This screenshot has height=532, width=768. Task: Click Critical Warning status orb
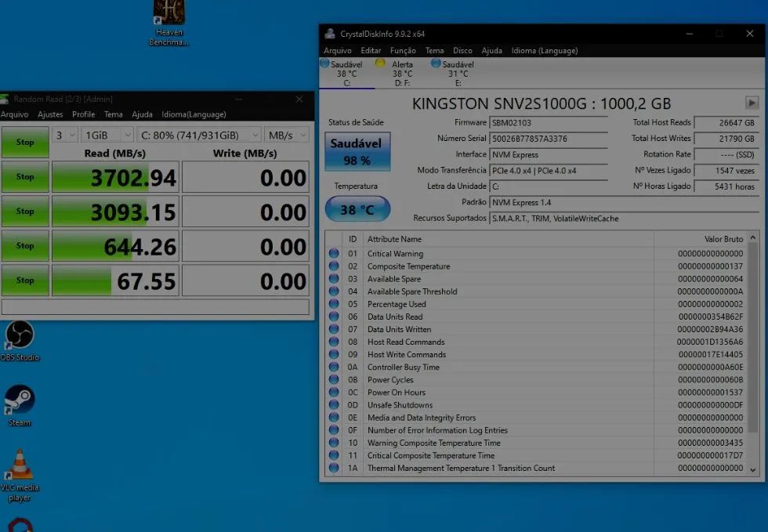coord(334,253)
